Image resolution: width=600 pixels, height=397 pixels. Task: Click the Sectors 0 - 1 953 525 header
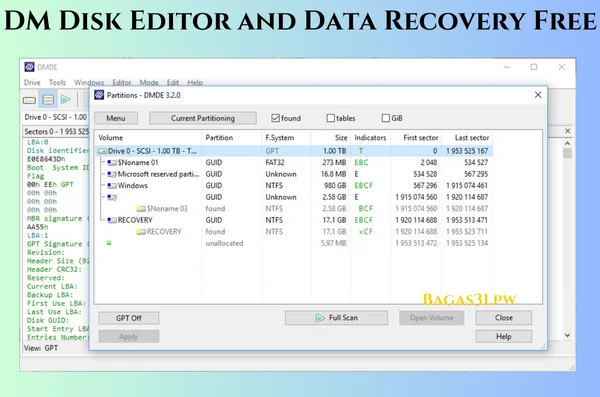56,131
